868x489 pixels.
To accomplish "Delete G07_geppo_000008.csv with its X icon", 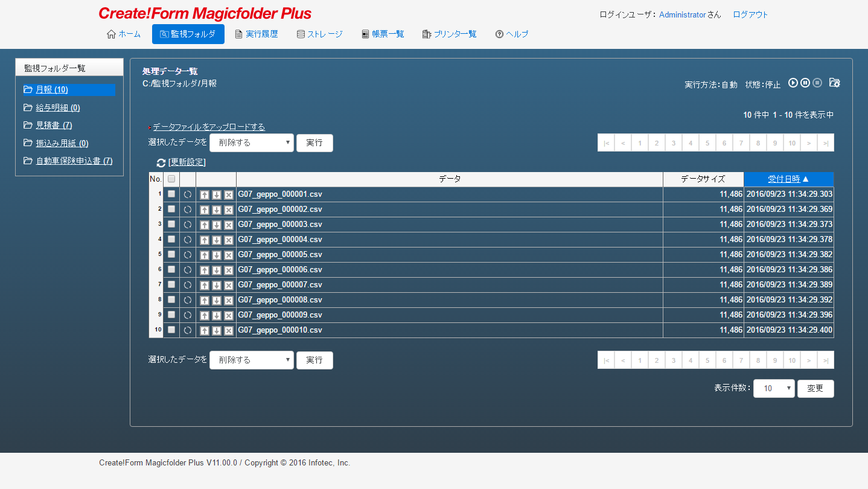I will click(229, 300).
